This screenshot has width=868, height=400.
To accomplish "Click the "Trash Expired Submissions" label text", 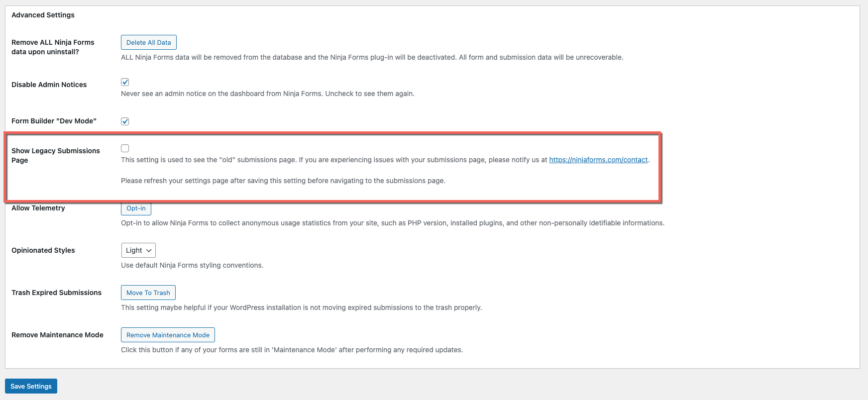I will tap(56, 293).
